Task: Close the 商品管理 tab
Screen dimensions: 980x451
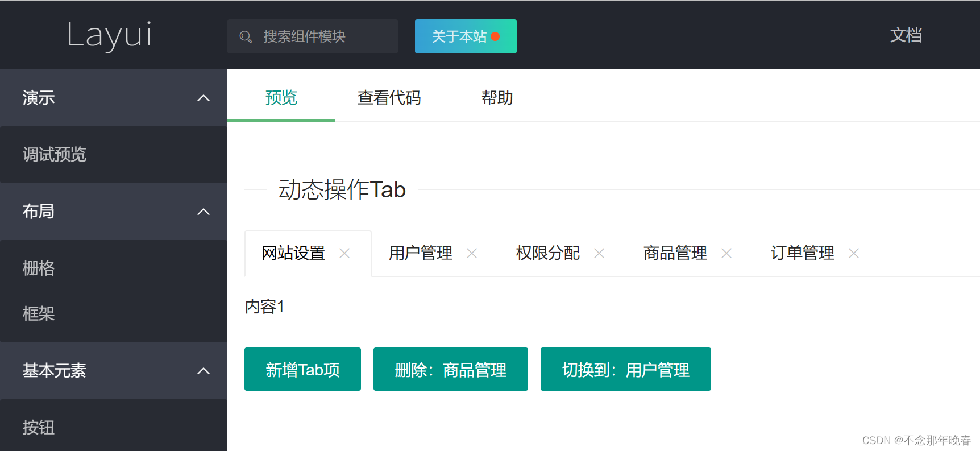Action: pyautogui.click(x=726, y=253)
